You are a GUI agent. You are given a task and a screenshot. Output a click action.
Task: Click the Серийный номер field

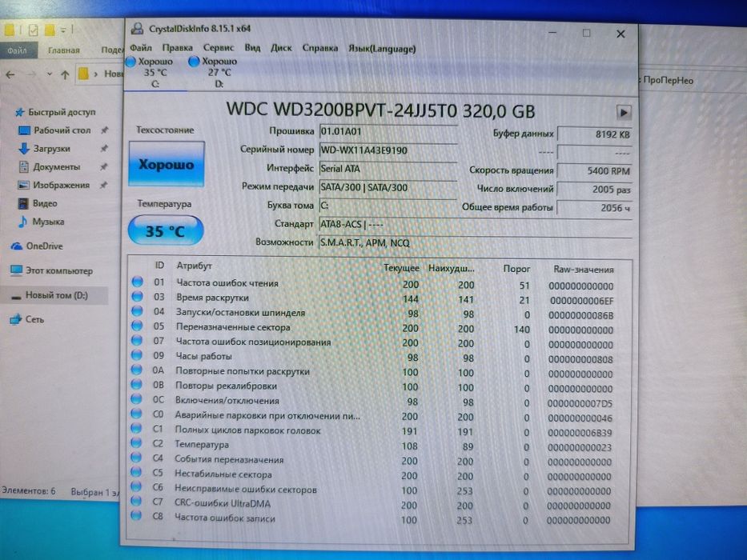[388, 150]
